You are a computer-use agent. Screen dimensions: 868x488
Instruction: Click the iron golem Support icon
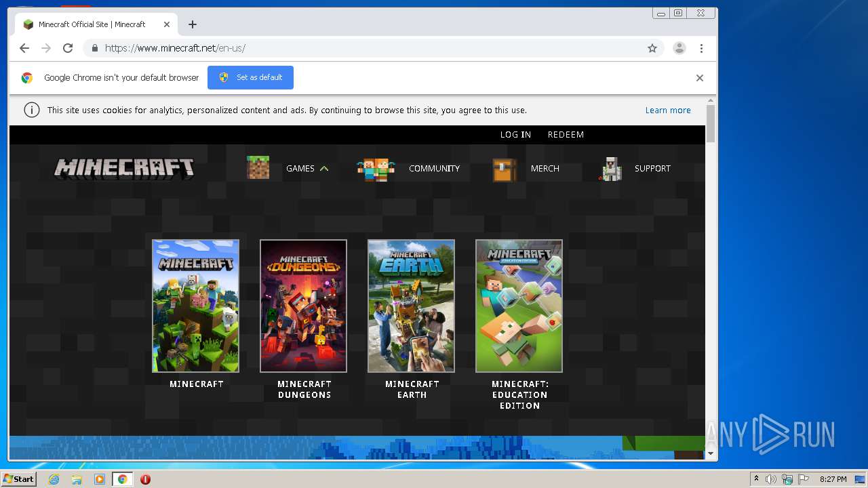point(610,169)
